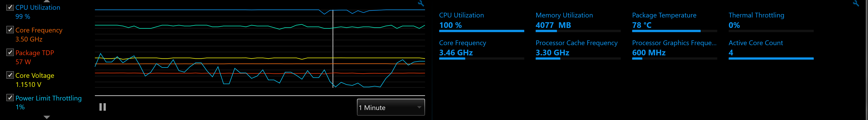Click the Processor Cache Frequency 3.30 GHz tile

coord(578,49)
